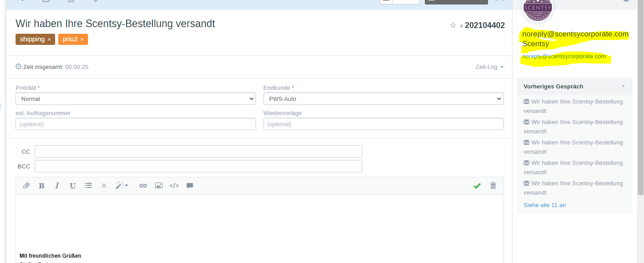This screenshot has width=644, height=263.
Task: Save the draft with the green checkmark
Action: (477, 186)
